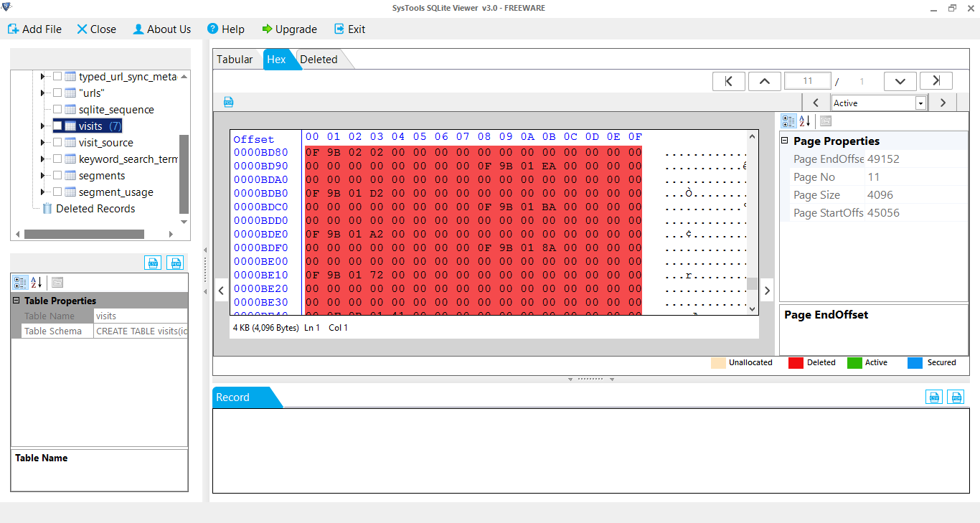Check the segment_usage checkbox
This screenshot has height=523, width=980.
(57, 192)
